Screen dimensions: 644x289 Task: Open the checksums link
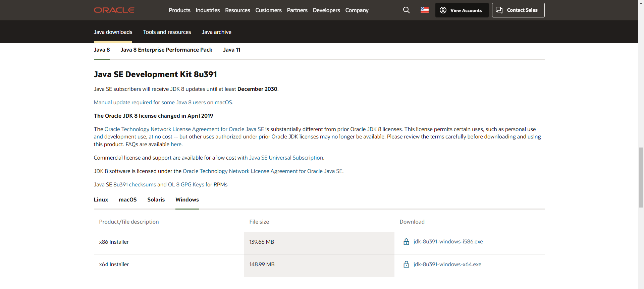[x=142, y=185]
